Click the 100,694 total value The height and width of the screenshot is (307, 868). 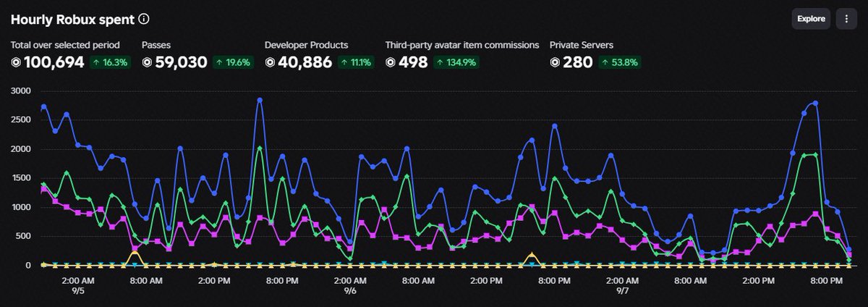pyautogui.click(x=54, y=63)
